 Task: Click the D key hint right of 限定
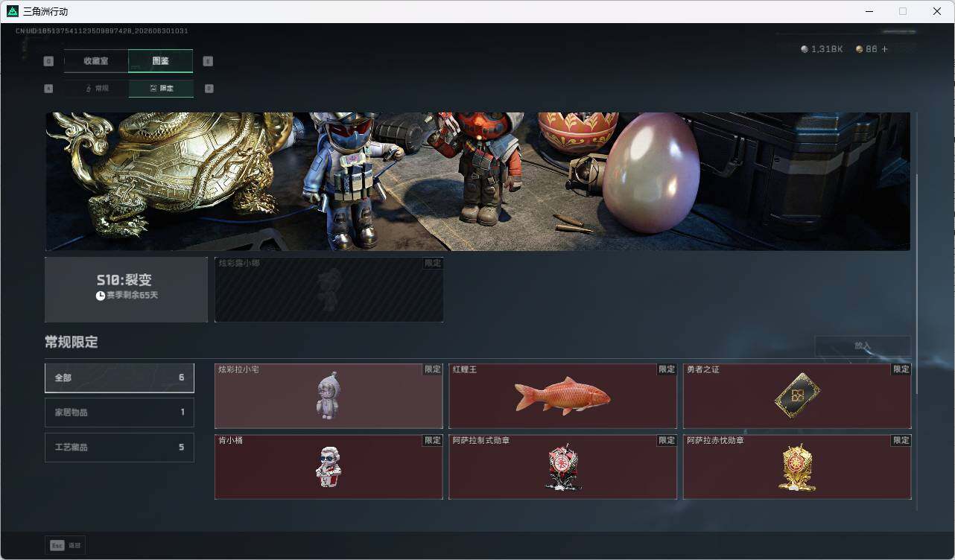point(208,89)
